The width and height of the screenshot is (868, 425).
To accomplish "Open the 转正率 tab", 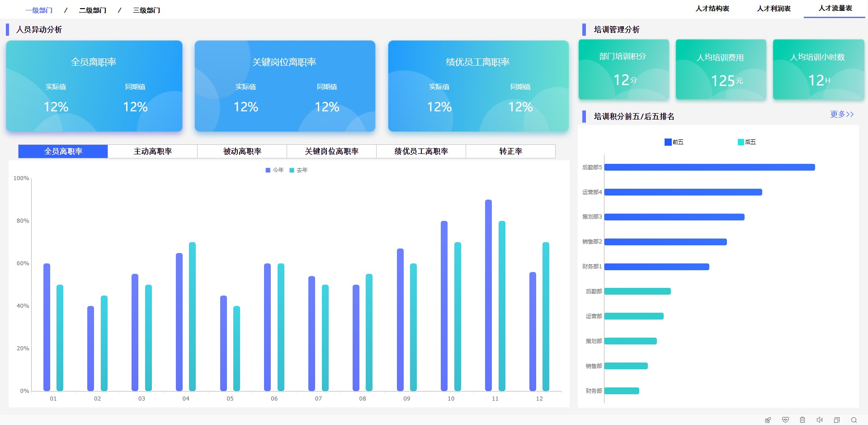I will (510, 151).
